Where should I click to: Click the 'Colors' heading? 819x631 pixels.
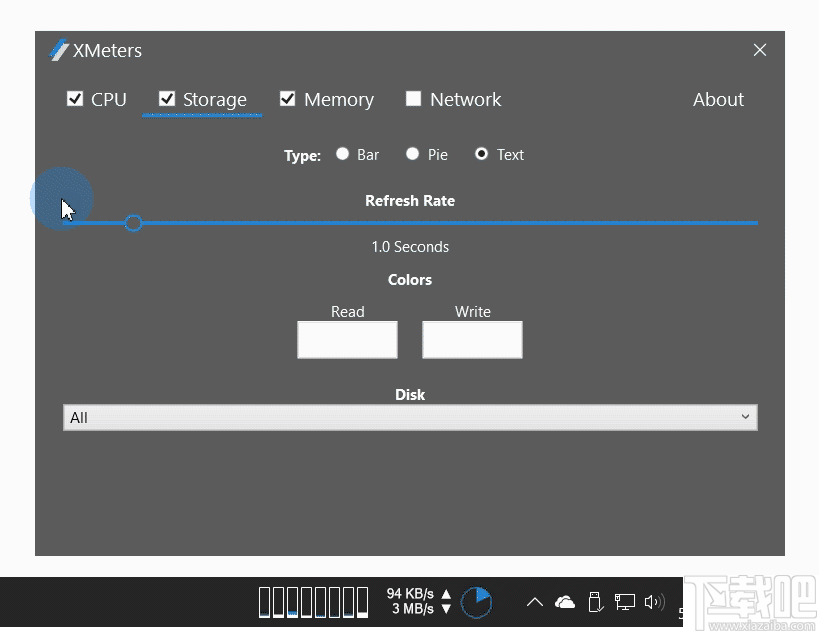(410, 279)
